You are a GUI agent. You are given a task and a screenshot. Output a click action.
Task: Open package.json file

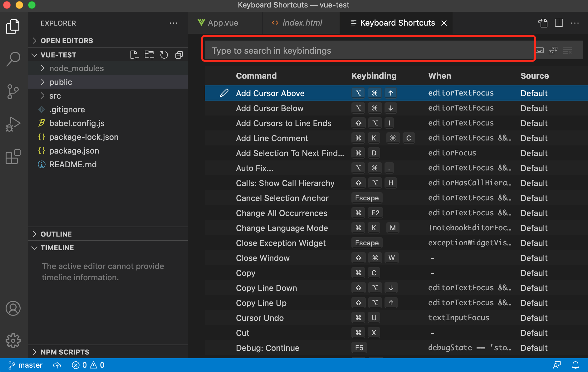tap(108, 151)
